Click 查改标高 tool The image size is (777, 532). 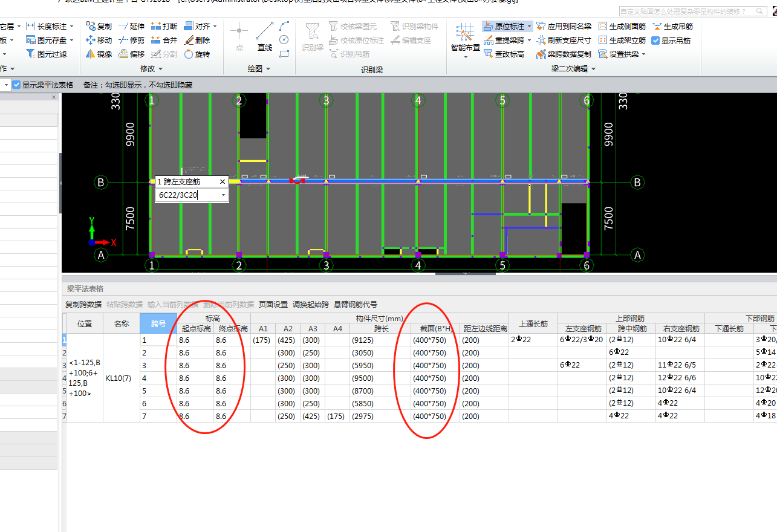point(504,54)
